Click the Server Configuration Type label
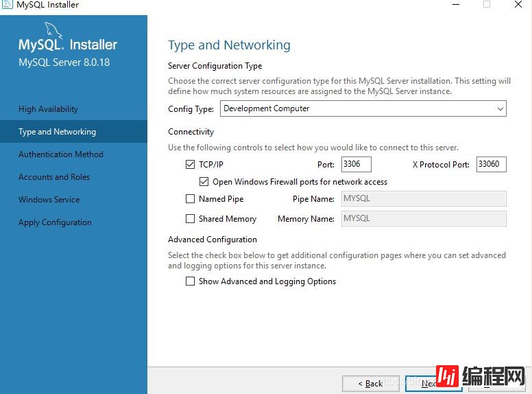This screenshot has width=532, height=394. 215,66
